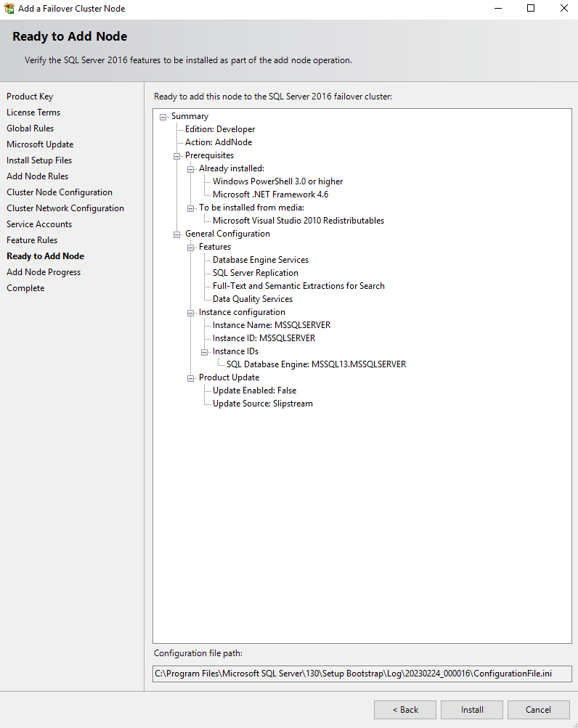
Task: Select Database Engine Services feature
Action: click(x=261, y=260)
